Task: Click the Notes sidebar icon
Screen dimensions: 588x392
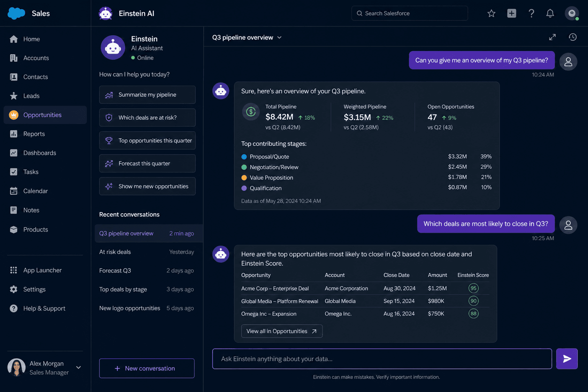Action: 14,210
